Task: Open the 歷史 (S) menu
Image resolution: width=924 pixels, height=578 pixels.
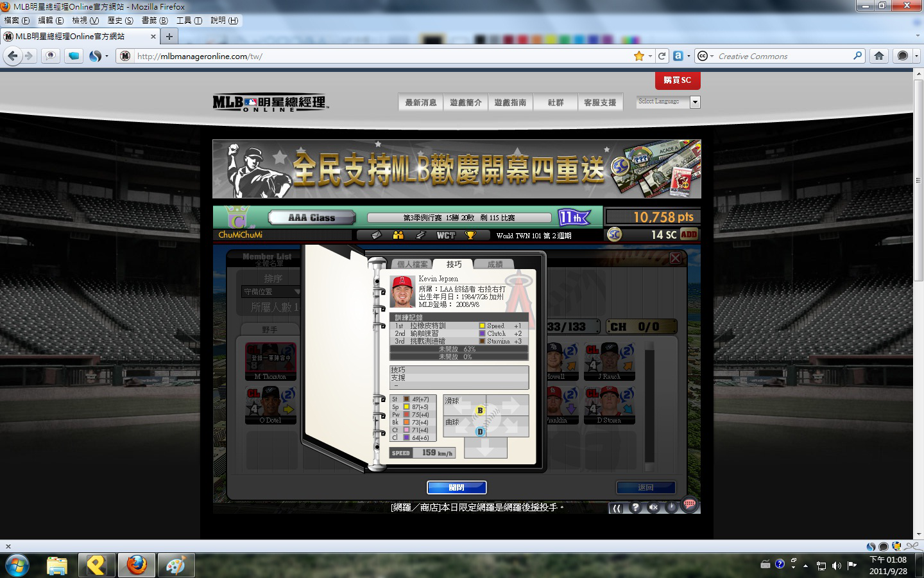Action: (x=121, y=21)
